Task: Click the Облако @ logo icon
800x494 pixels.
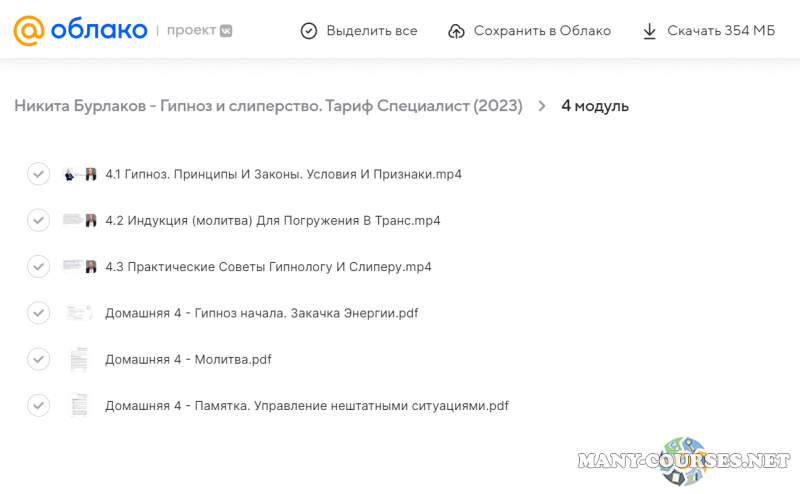Action: 28,30
